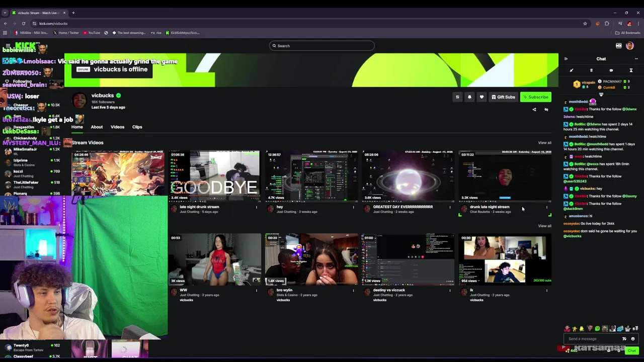Click the square icon left of the bell
This screenshot has width=644, height=362.
coord(457,97)
